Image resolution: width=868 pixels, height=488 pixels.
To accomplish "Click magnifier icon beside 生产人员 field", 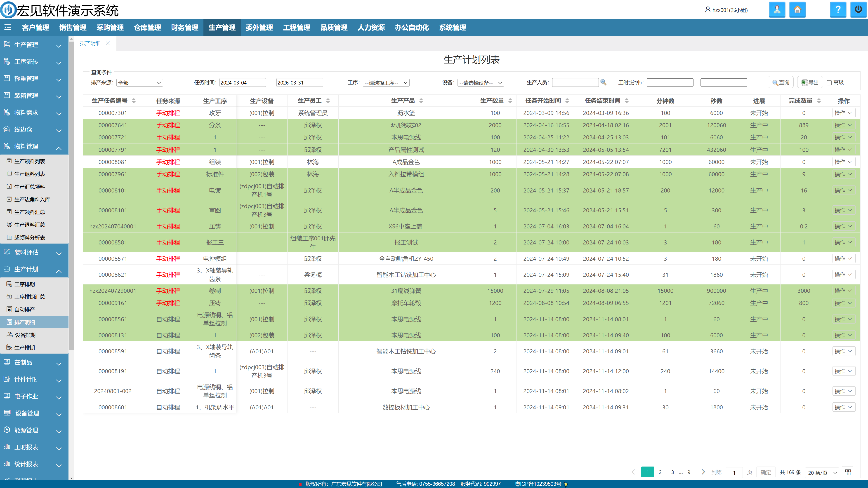I will tap(604, 82).
